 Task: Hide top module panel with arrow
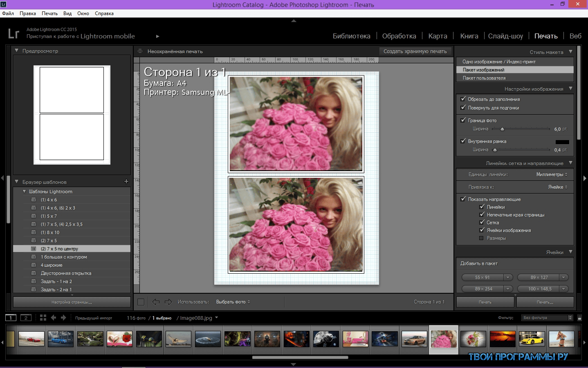coord(294,21)
